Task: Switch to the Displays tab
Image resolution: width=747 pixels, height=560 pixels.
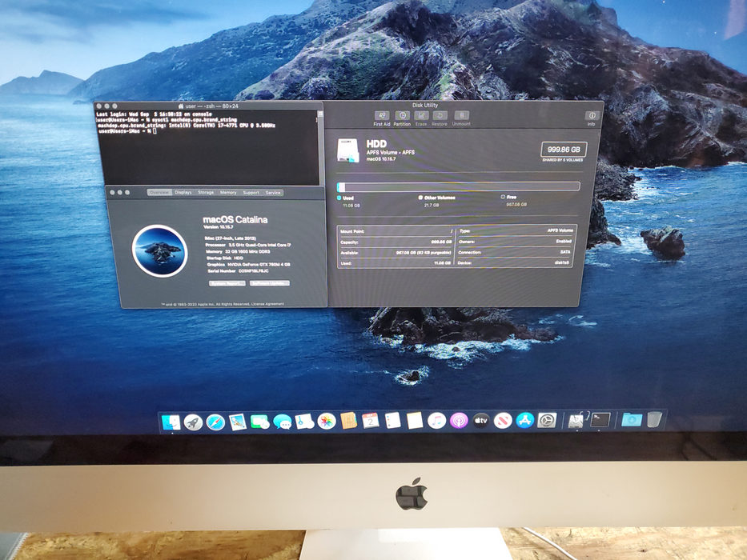Action: pyautogui.click(x=183, y=192)
